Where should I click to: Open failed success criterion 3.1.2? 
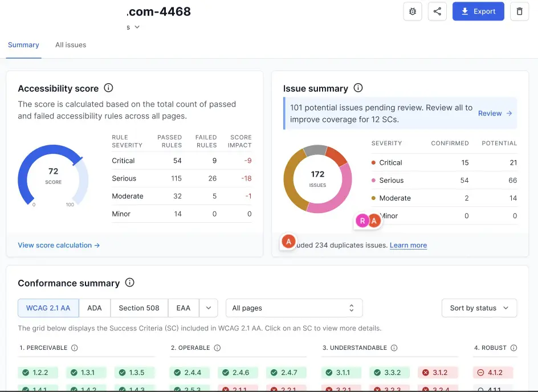[x=438, y=373]
